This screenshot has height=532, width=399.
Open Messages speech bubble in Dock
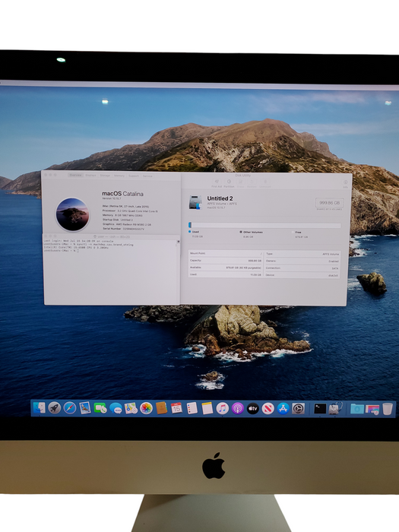(x=116, y=409)
